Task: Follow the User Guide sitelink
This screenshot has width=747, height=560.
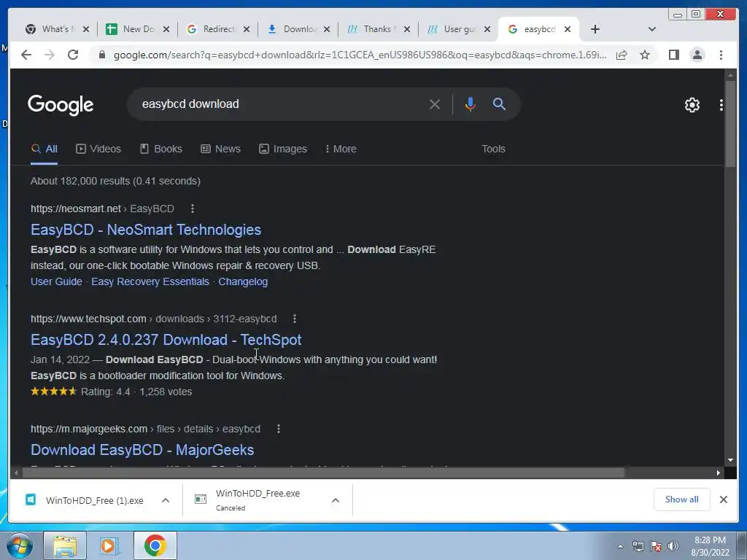Action: pyautogui.click(x=56, y=281)
